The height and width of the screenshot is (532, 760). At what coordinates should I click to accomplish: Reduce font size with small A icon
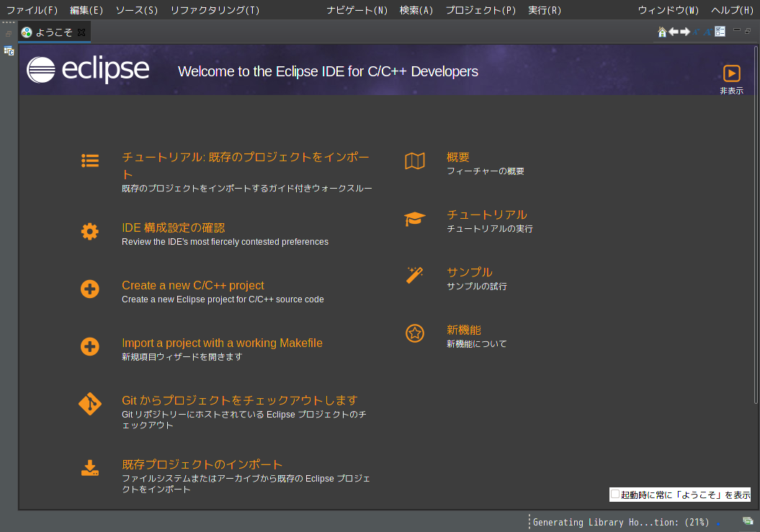(x=696, y=32)
